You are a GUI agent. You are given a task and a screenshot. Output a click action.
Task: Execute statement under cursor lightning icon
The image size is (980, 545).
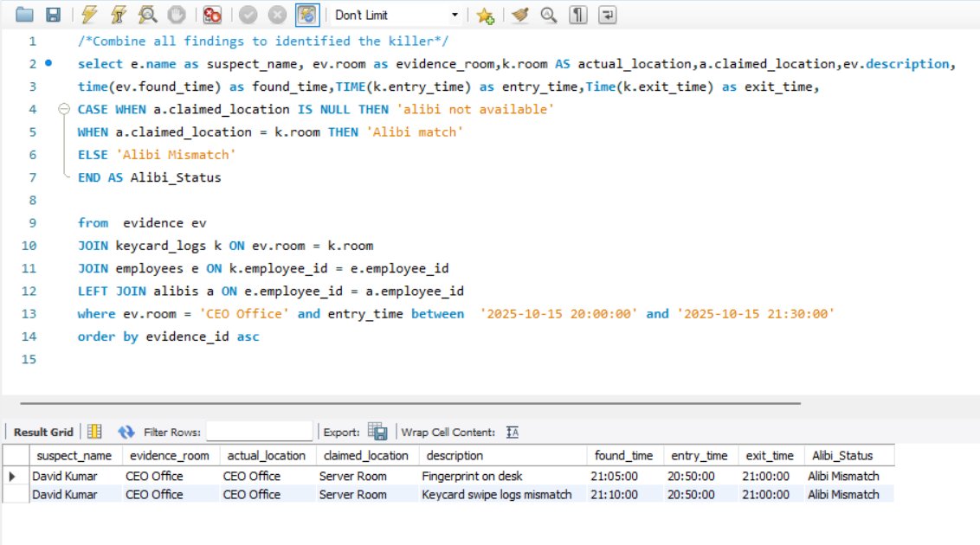[x=118, y=15]
